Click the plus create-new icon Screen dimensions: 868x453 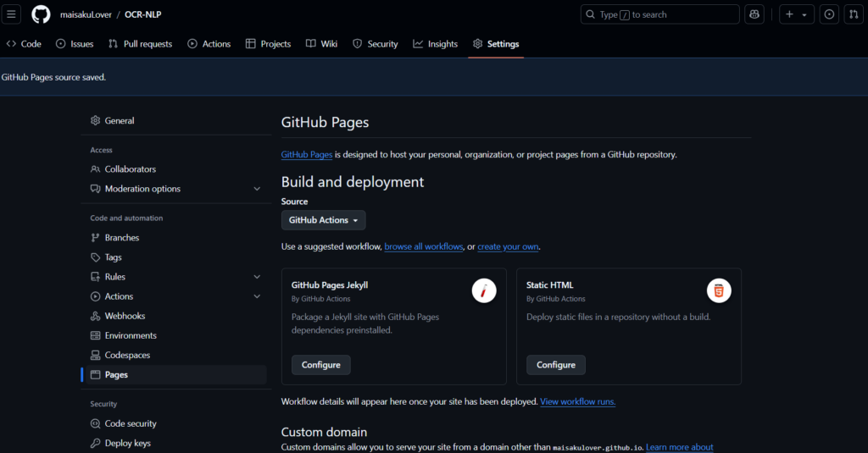[789, 14]
